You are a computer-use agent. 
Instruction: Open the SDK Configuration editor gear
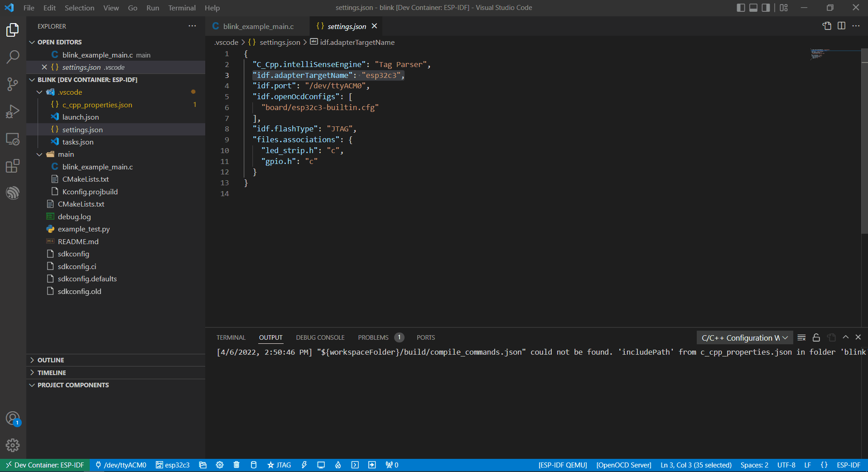219,465
